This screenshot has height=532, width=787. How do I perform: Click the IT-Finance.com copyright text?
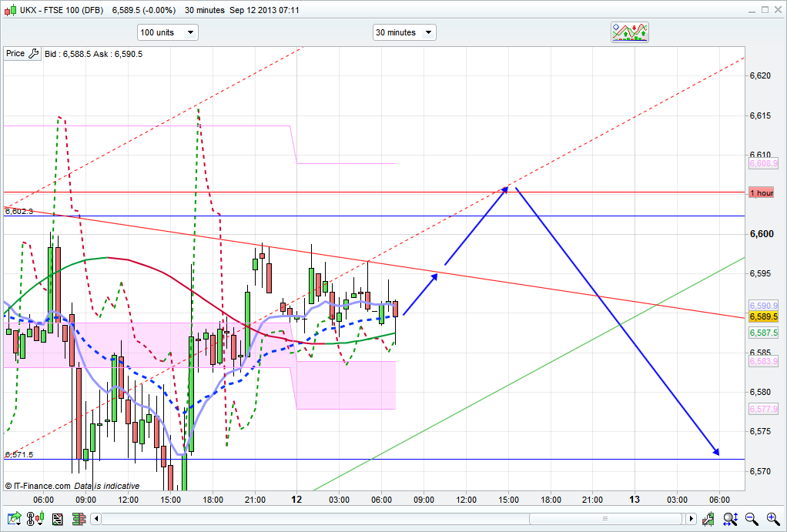pos(39,486)
